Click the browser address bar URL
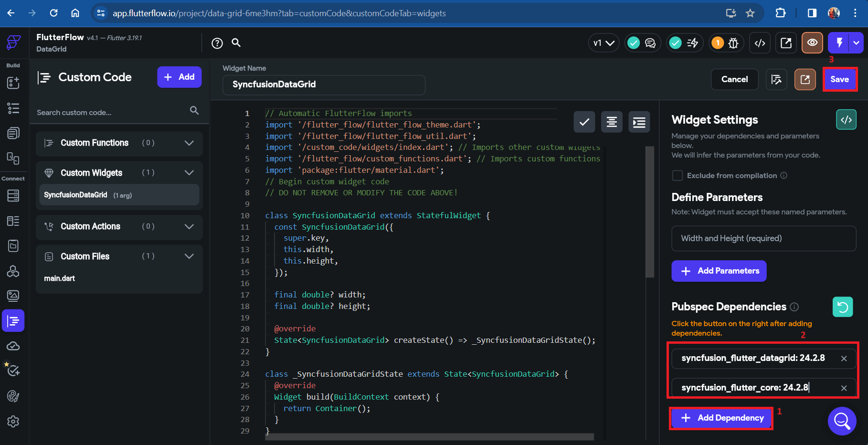868x445 pixels. point(279,13)
